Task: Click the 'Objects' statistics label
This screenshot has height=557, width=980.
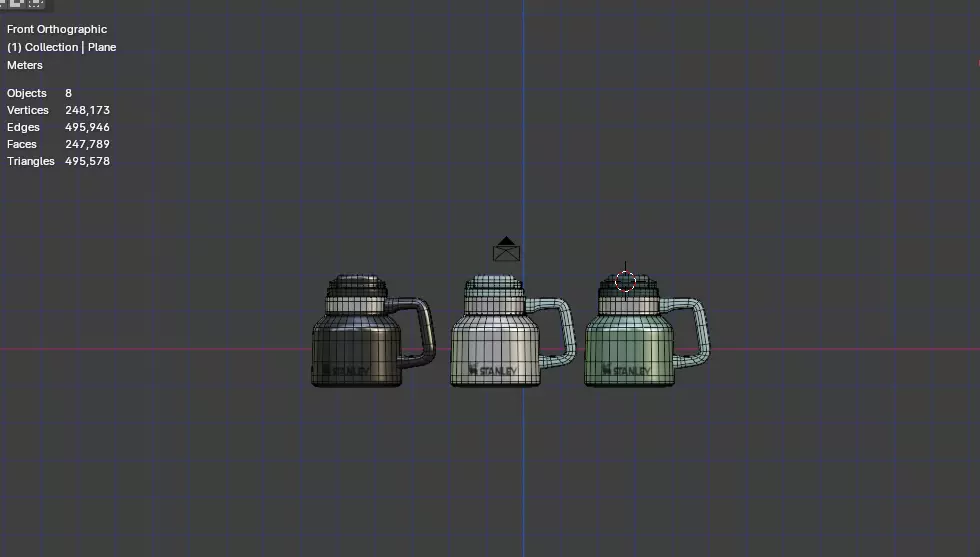Action: (x=27, y=93)
